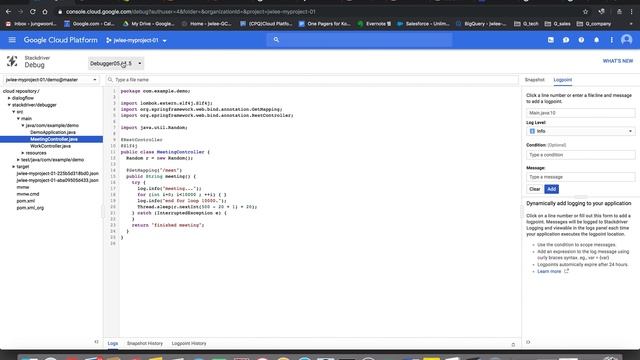This screenshot has width=640, height=360.
Task: Click the Type a message field
Action: [x=580, y=177]
